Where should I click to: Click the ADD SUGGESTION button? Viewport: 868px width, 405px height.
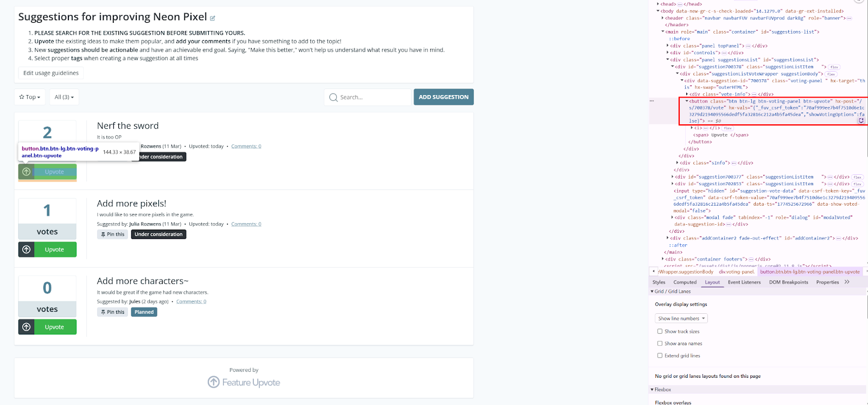click(x=444, y=97)
